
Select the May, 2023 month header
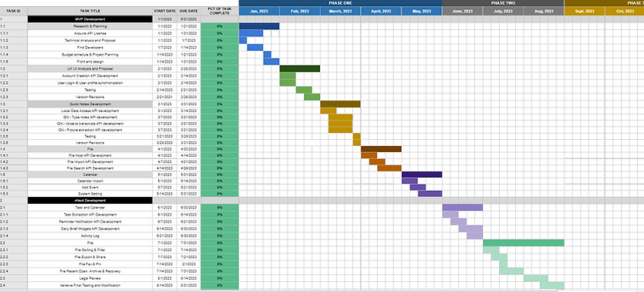pos(422,11)
